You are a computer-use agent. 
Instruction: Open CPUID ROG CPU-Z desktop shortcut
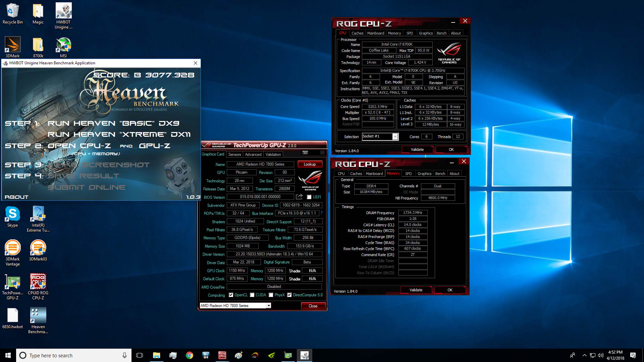tap(38, 287)
